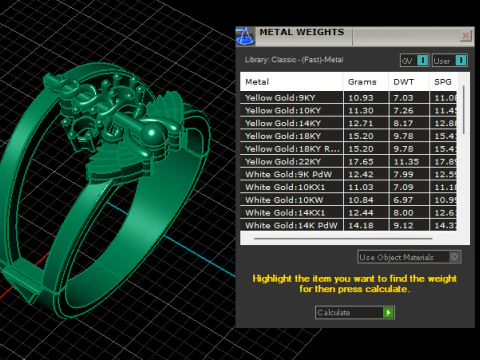Click the vertical scrollbar of metals list
Screen dimensions: 480x360
[x=464, y=110]
